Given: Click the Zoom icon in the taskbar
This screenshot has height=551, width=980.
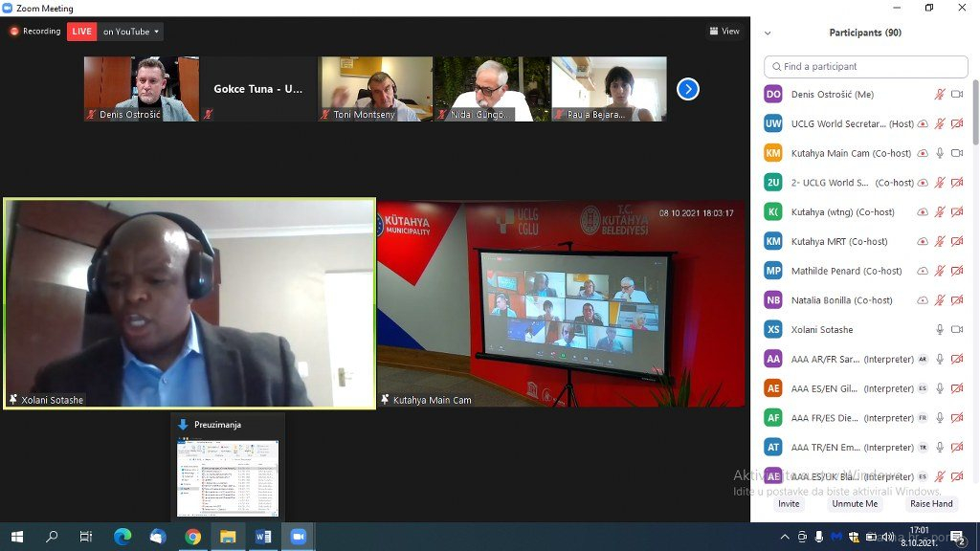Looking at the screenshot, I should (x=298, y=537).
